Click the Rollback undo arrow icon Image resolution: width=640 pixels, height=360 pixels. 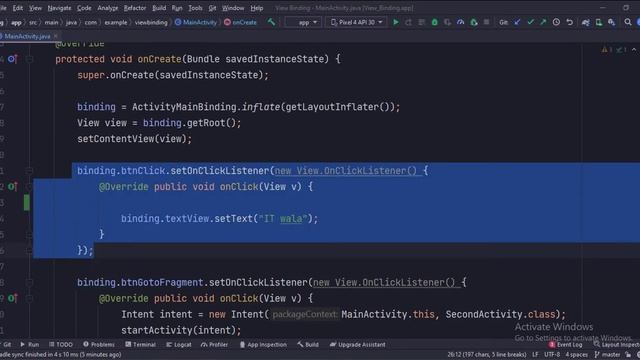[x=570, y=22]
